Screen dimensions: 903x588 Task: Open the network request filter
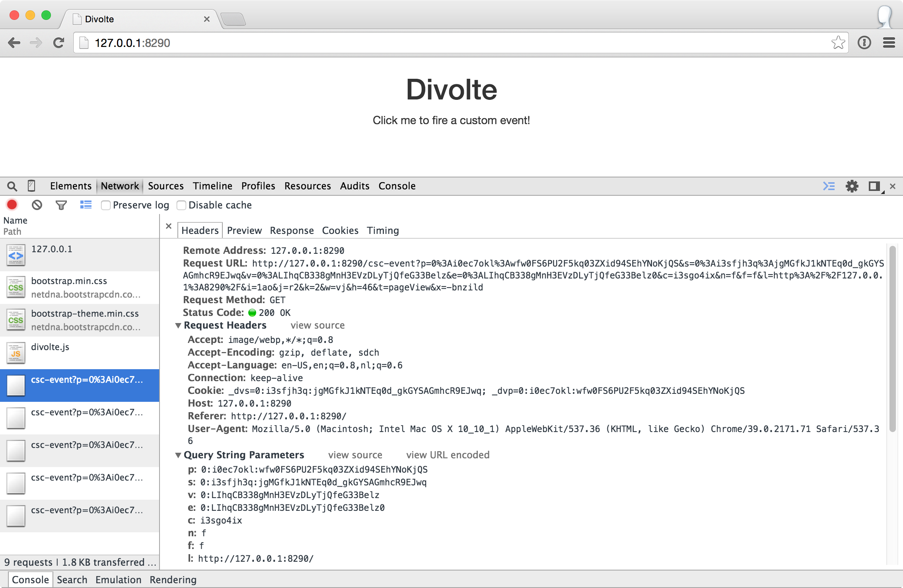pyautogui.click(x=61, y=204)
